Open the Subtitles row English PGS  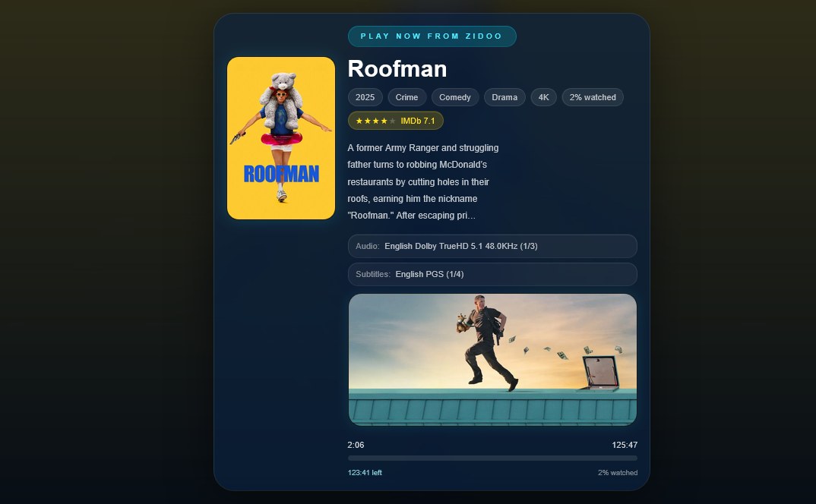492,274
